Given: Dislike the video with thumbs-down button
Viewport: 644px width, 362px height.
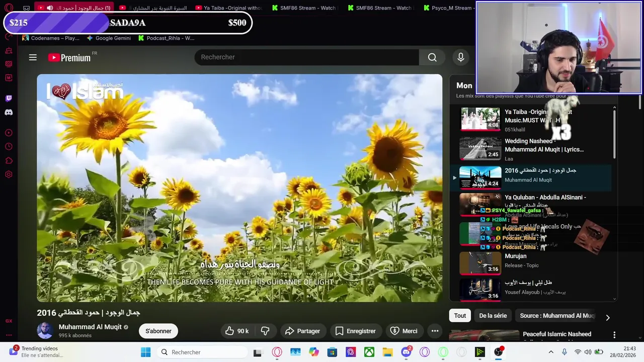Looking at the screenshot, I should pyautogui.click(x=265, y=331).
